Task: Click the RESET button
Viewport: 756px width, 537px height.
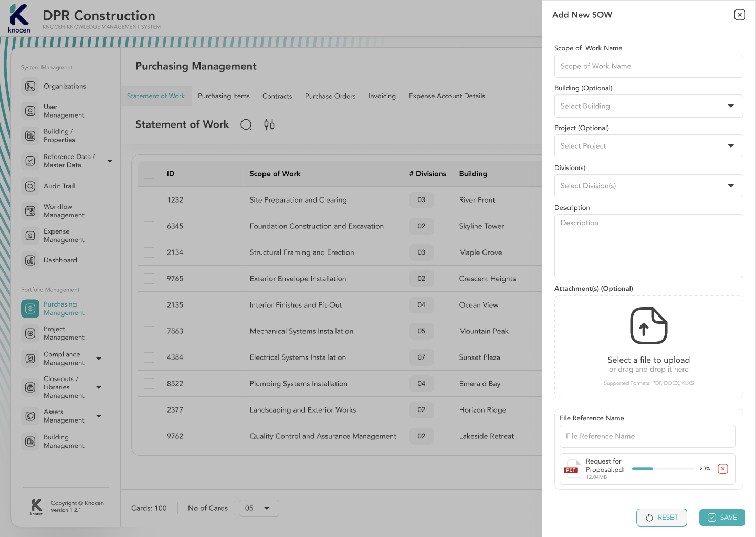Action: 661,518
